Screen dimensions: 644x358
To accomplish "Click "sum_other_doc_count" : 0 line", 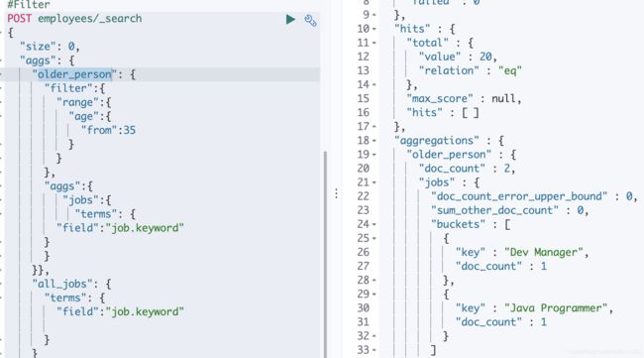I will (509, 210).
